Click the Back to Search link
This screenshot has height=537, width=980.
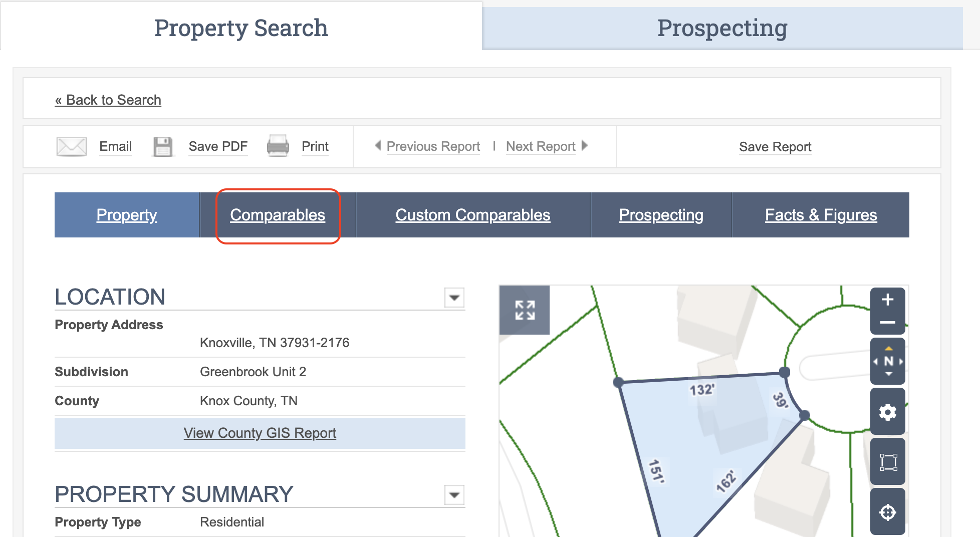click(x=108, y=100)
